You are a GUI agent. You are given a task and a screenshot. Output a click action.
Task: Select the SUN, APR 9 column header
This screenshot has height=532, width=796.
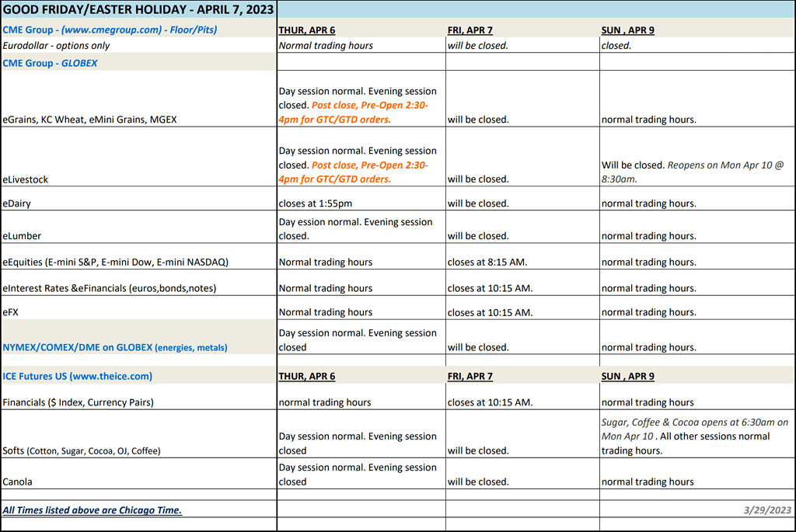[627, 30]
